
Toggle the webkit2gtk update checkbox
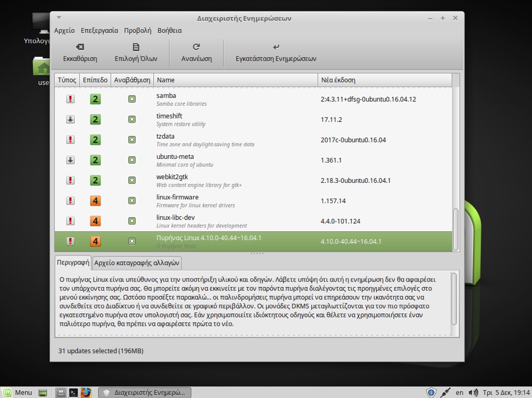coord(132,180)
